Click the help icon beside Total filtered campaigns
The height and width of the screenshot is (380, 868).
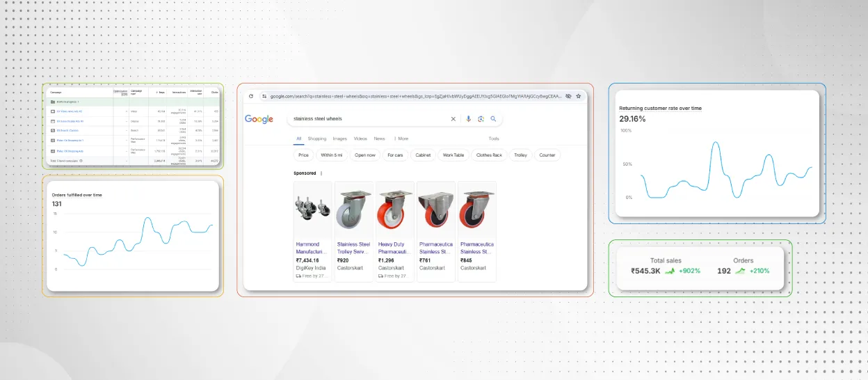(81, 161)
